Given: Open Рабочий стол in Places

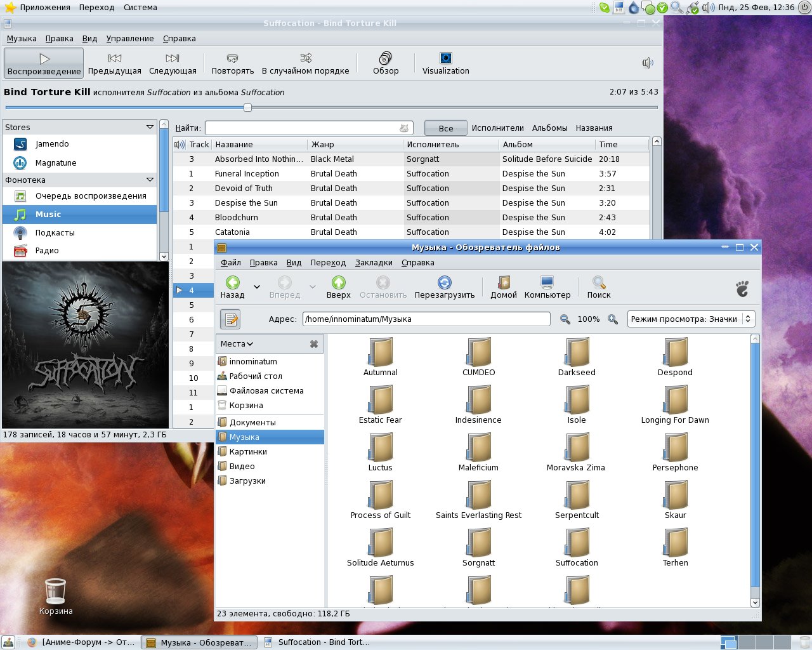Looking at the screenshot, I should [270, 376].
